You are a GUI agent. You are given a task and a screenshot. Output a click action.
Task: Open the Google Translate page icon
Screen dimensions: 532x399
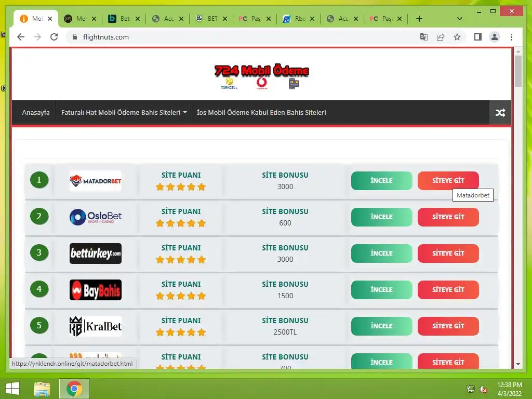[x=424, y=37]
